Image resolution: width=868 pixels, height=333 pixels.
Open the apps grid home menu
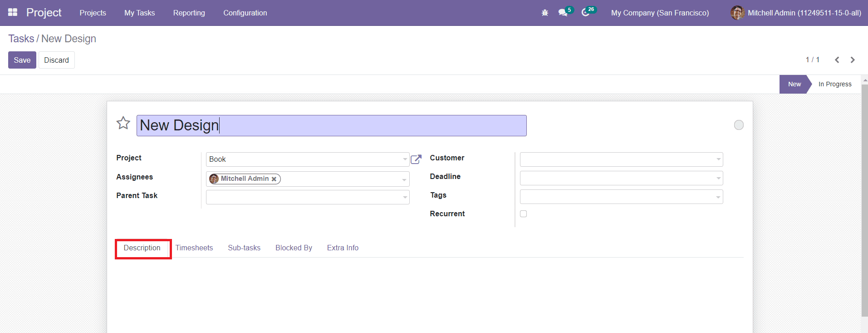[13, 12]
